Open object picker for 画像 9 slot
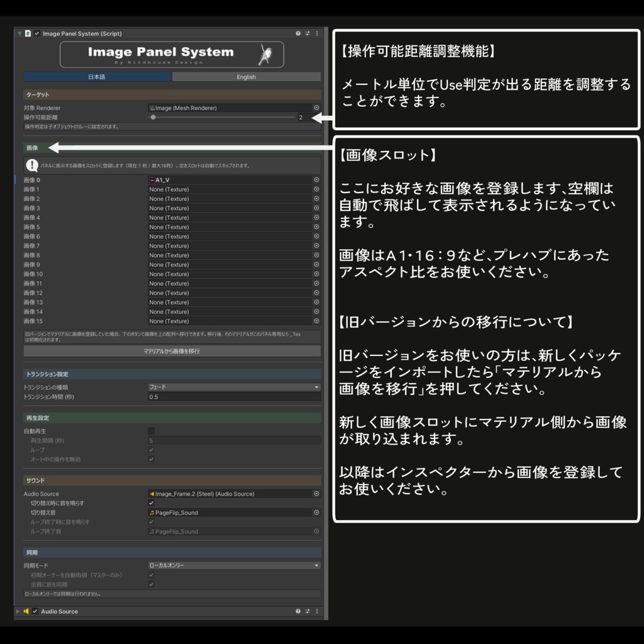 pos(316,265)
